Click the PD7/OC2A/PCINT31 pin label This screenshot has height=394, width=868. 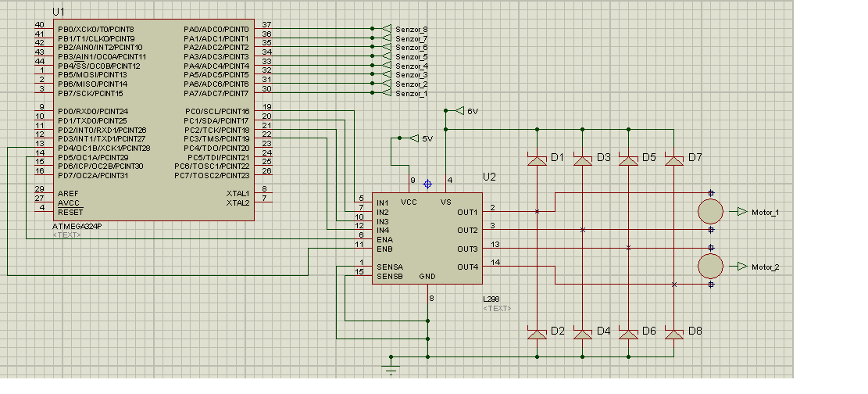point(93,176)
